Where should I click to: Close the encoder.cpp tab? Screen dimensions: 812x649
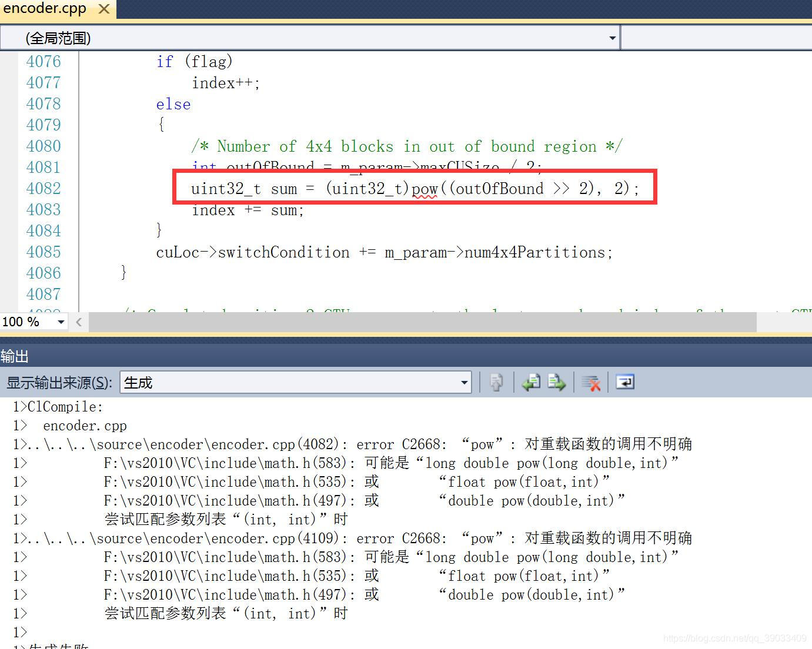coord(104,9)
